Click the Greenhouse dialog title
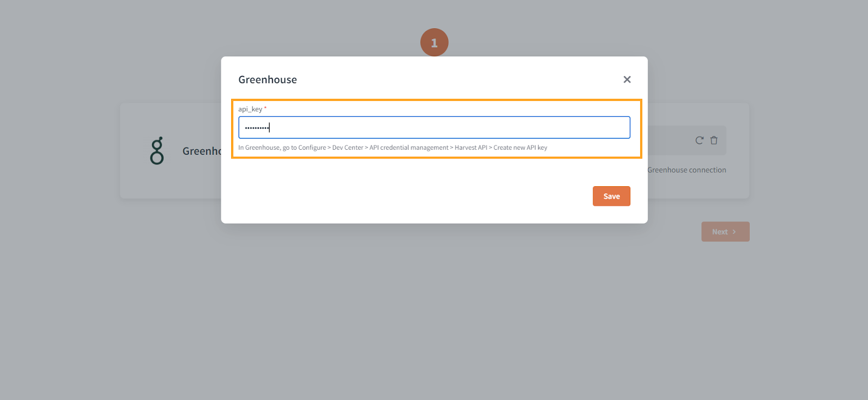 pos(267,80)
